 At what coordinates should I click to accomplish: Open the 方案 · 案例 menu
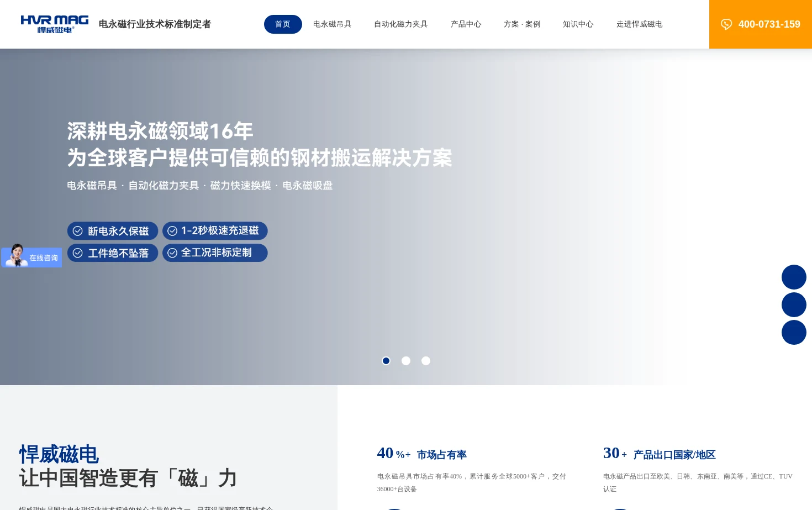tap(522, 24)
